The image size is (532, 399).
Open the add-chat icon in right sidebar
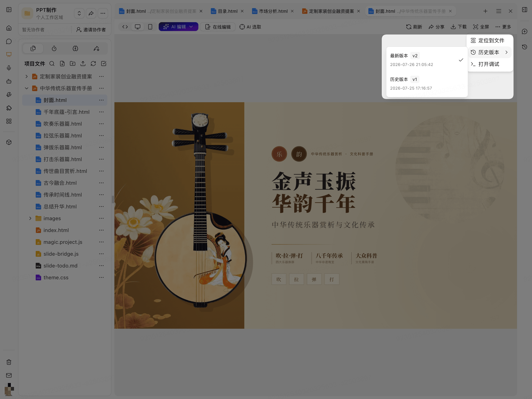[x=525, y=32]
